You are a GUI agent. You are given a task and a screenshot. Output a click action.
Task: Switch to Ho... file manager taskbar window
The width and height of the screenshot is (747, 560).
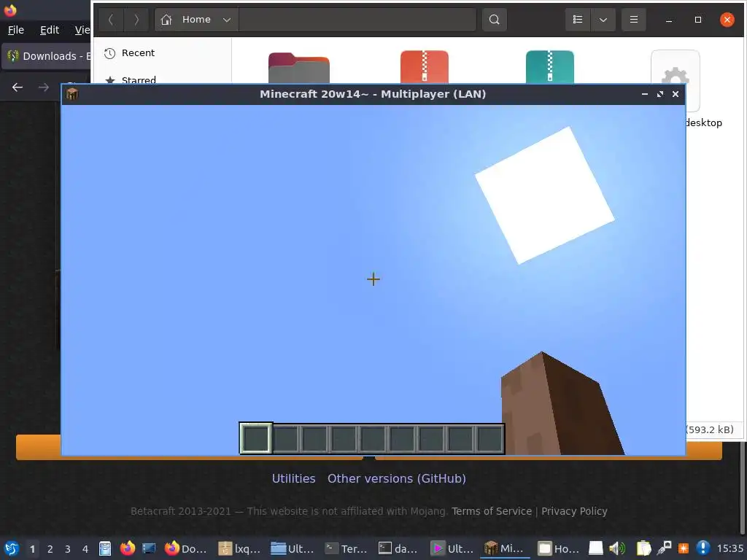point(558,548)
